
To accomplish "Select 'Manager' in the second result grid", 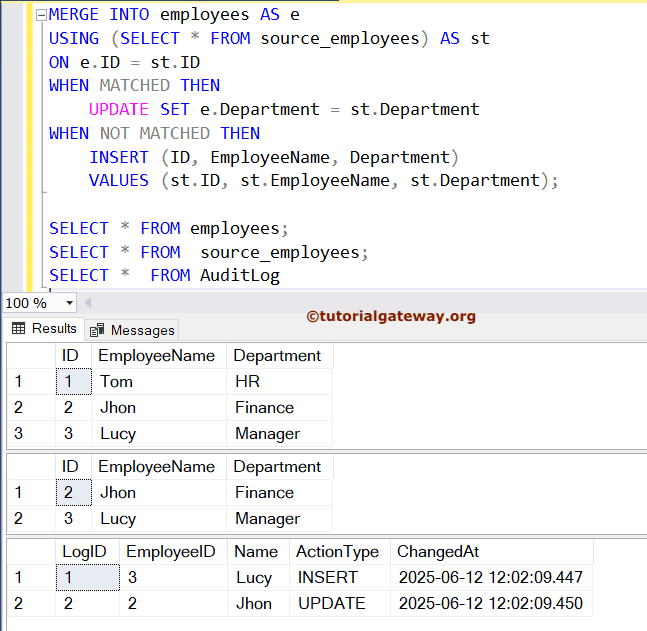I will (x=279, y=519).
